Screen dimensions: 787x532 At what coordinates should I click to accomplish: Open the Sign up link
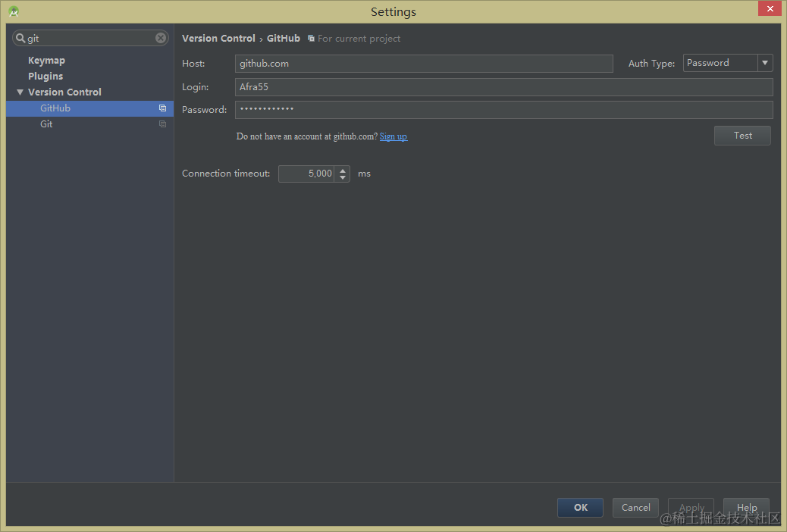pyautogui.click(x=393, y=136)
